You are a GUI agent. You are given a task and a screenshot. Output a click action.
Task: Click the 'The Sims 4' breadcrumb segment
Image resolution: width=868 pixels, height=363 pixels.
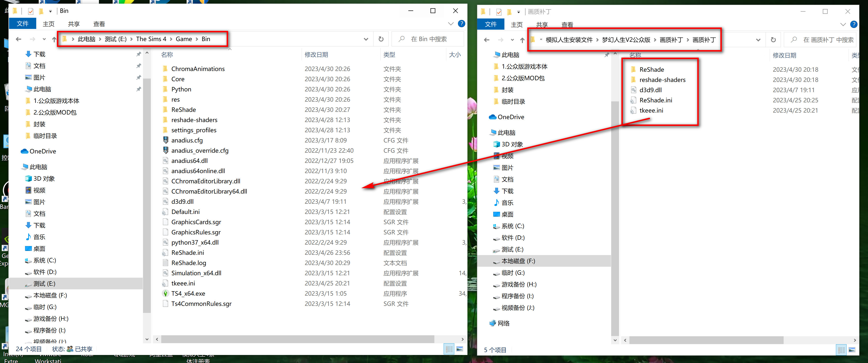[x=151, y=39]
